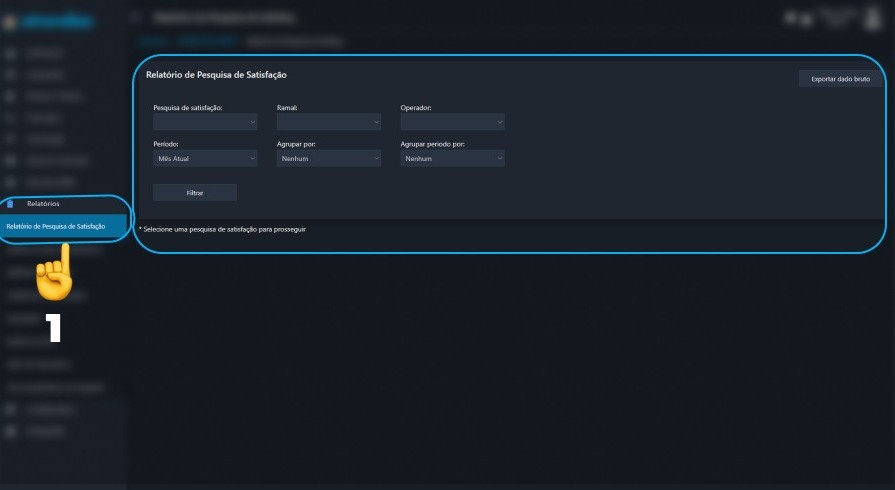Open the Agrupar período por dropdown

(x=452, y=158)
